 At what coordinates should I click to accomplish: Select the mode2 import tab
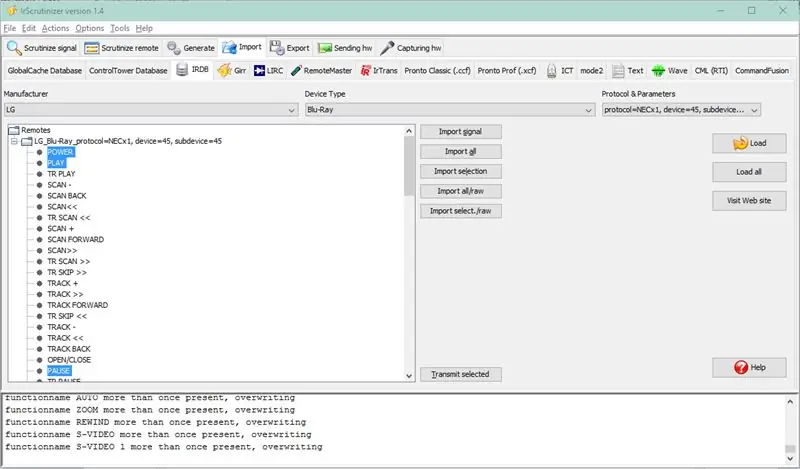point(591,70)
